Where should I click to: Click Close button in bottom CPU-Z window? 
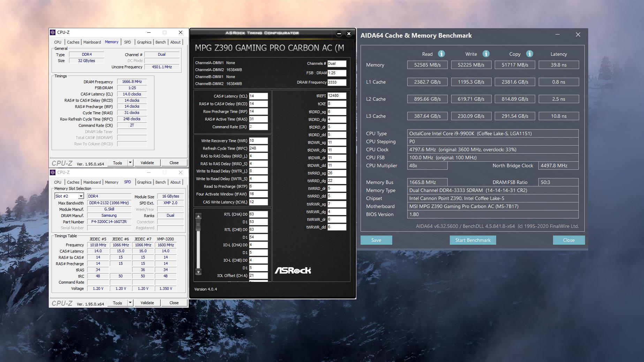point(174,303)
